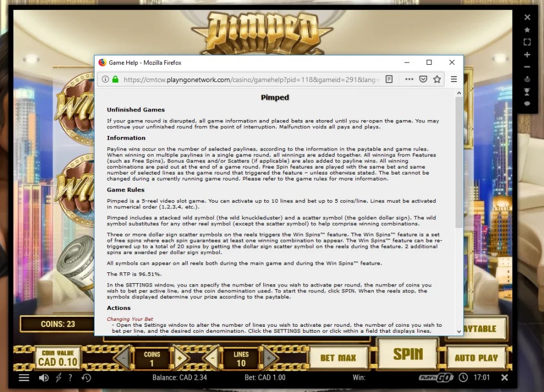544x392 pixels.
Task: Close the Game Help Firefox window
Action: [x=452, y=63]
